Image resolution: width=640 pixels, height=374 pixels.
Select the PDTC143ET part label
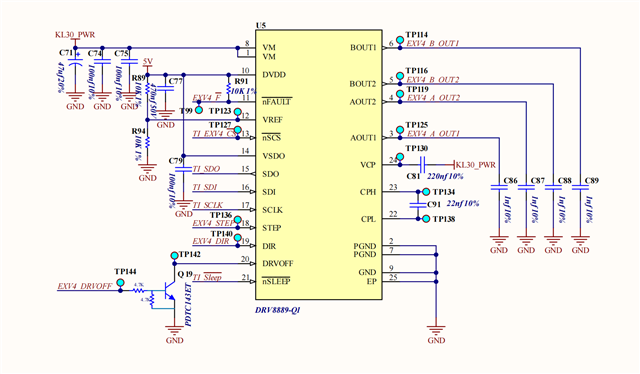(x=188, y=304)
